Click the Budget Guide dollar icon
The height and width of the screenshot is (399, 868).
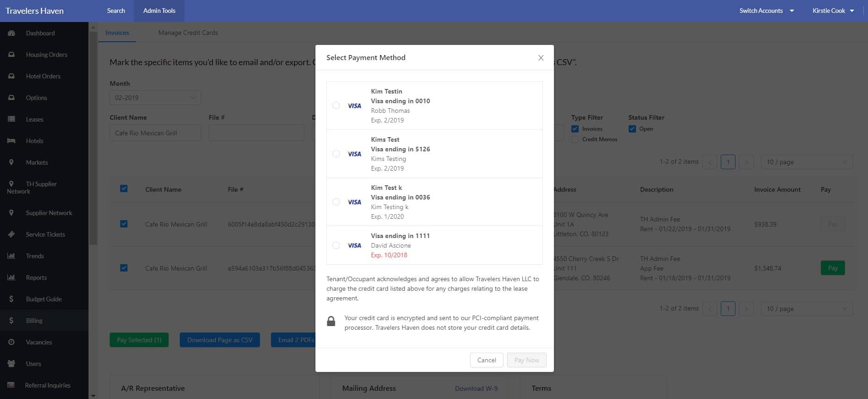click(x=11, y=299)
